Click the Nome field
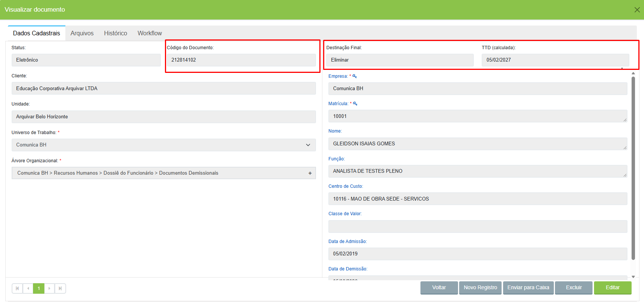The image size is (644, 305). coord(478,143)
